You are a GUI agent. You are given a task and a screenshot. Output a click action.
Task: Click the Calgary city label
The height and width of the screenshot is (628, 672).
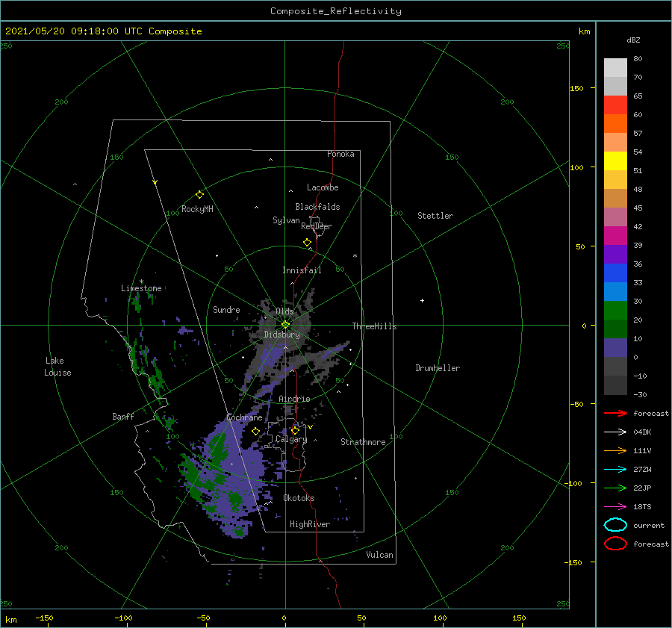click(291, 439)
